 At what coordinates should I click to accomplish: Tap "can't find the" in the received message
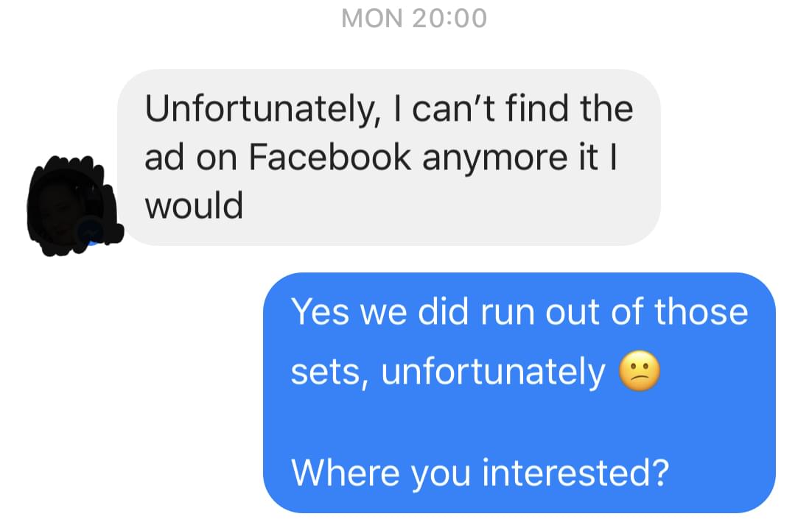[x=522, y=109]
